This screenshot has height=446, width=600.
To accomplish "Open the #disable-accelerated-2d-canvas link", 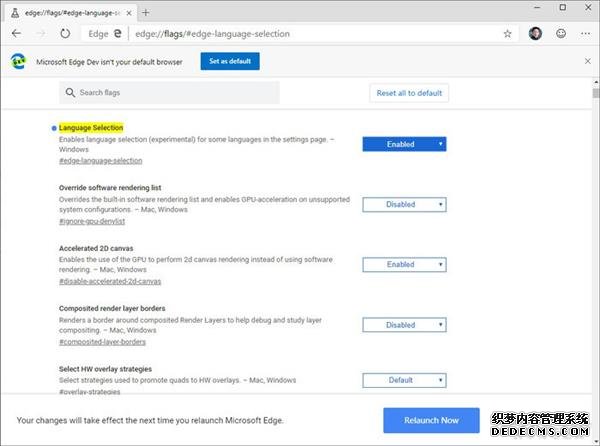I will tap(110, 282).
